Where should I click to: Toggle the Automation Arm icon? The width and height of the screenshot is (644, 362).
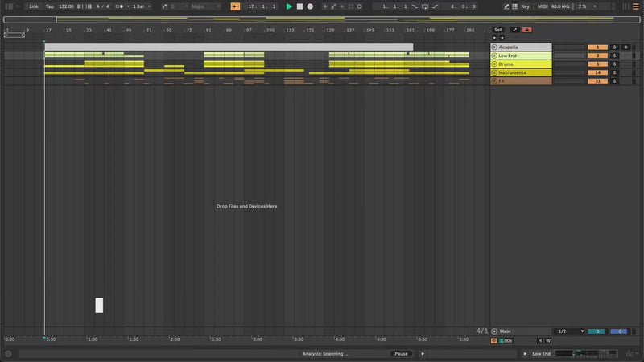(x=333, y=6)
